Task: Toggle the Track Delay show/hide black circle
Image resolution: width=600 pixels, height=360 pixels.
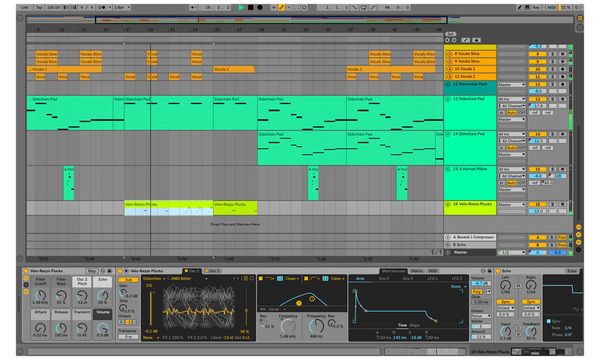Action: [x=578, y=249]
